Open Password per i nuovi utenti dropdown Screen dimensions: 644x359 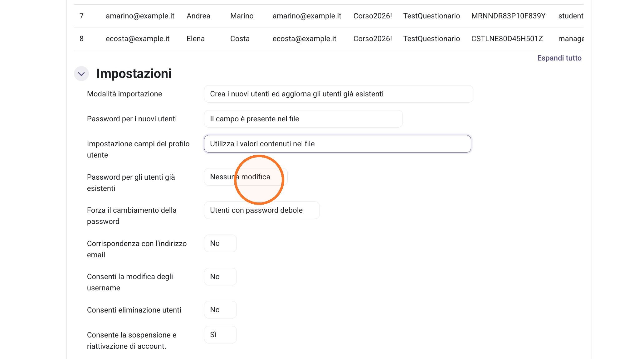[x=303, y=119]
